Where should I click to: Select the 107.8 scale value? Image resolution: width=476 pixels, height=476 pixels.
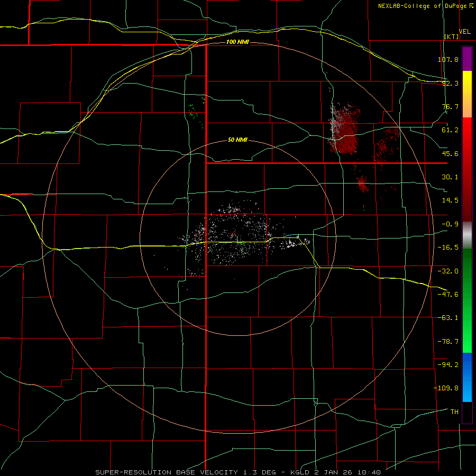pos(448,59)
